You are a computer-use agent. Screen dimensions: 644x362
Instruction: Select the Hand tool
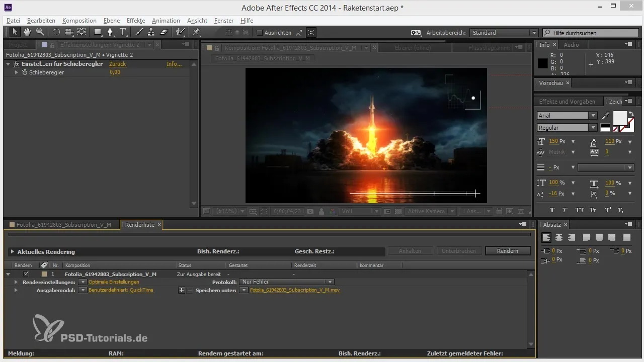(27, 32)
